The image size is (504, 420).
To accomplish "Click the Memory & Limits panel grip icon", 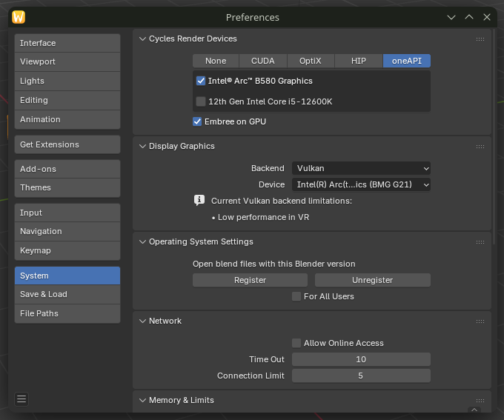I will pos(480,400).
